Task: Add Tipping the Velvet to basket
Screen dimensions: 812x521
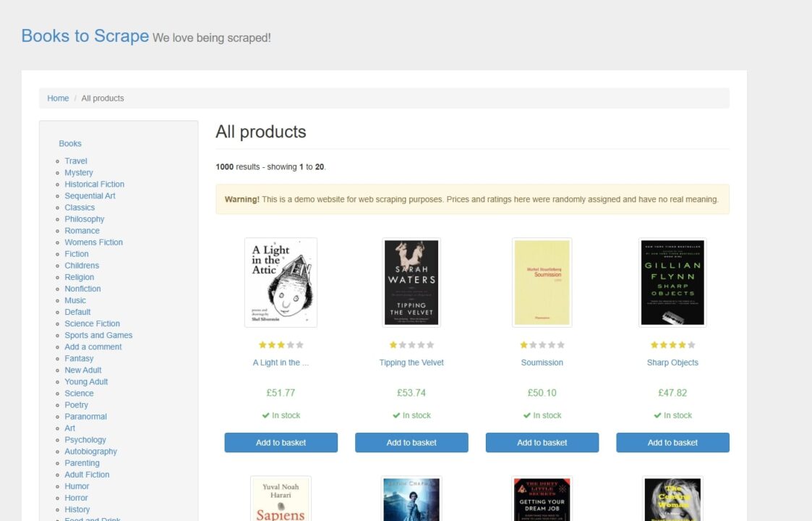Action: [x=411, y=442]
